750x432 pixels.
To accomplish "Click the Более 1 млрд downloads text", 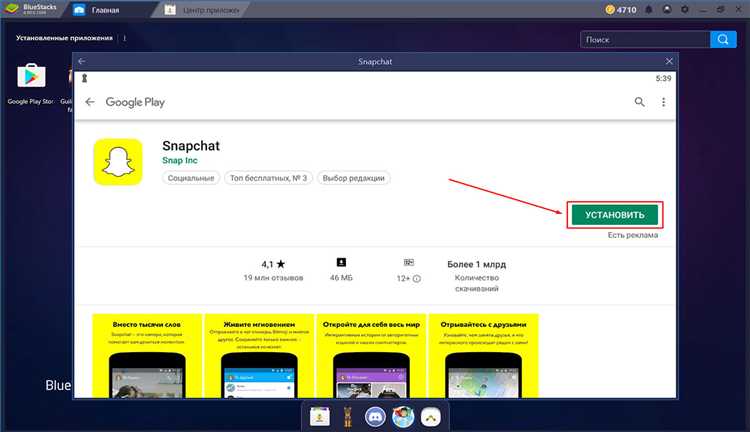I will 476,264.
